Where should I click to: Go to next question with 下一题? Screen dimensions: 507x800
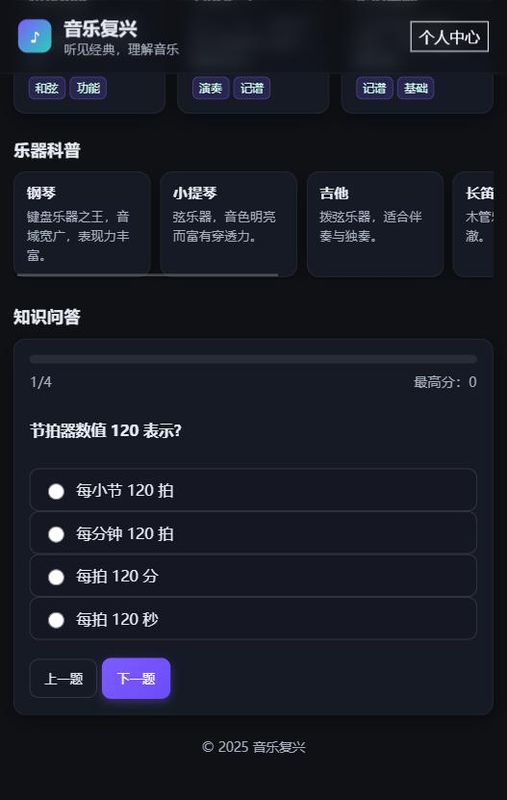pyautogui.click(x=136, y=679)
